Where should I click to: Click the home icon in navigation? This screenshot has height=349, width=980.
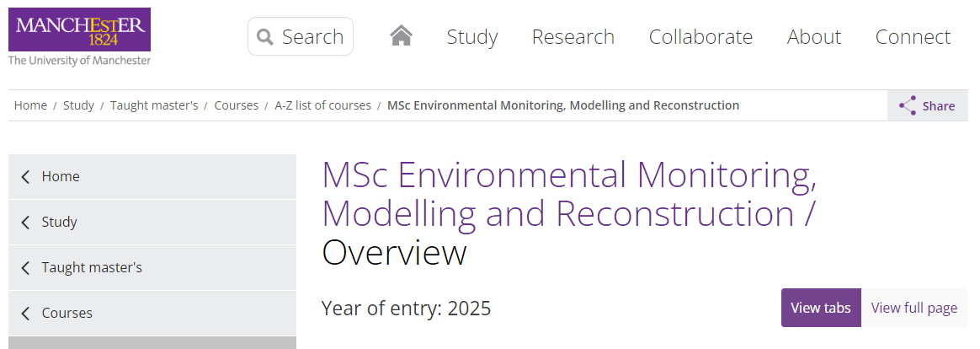[x=402, y=36]
